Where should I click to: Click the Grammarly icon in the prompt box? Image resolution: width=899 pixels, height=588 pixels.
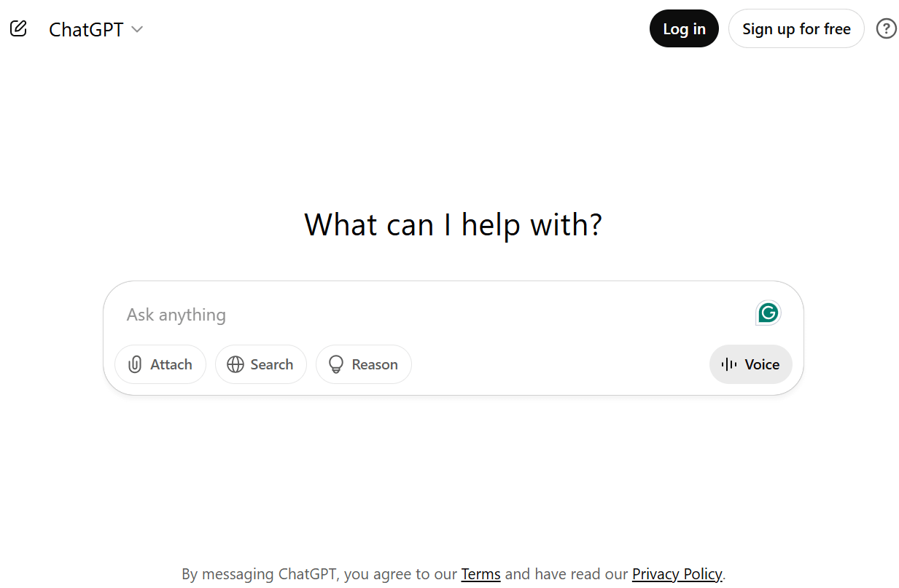[768, 313]
